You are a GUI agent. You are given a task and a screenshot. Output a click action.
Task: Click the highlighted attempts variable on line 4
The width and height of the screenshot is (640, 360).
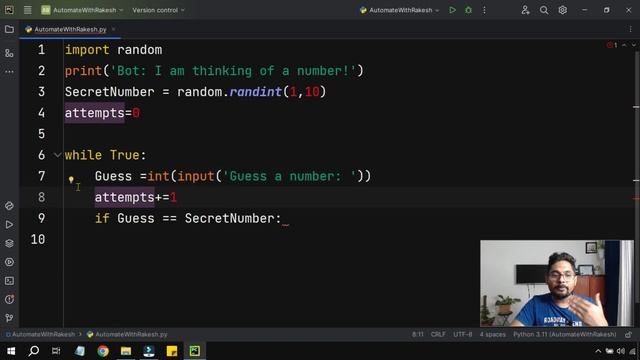pos(94,113)
